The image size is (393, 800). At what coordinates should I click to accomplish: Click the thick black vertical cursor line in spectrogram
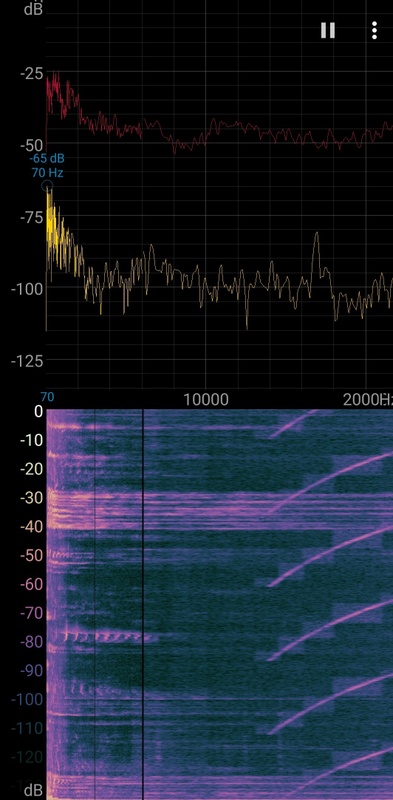tap(143, 604)
